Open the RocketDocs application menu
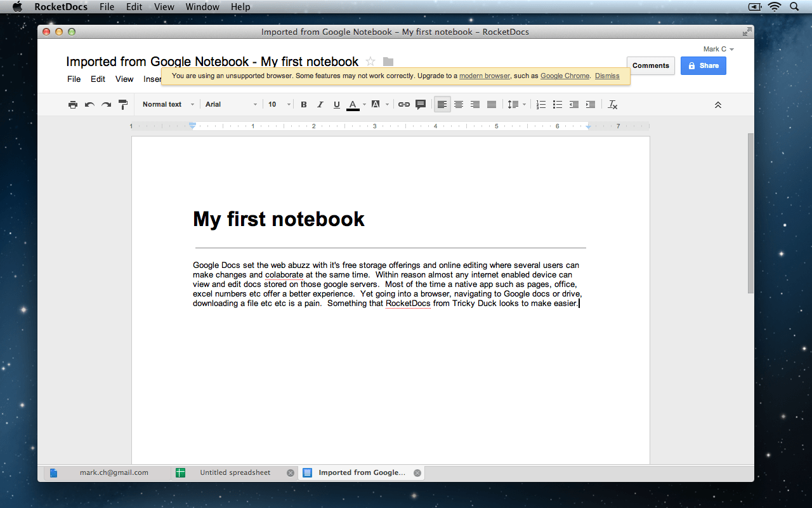Screen dimensions: 812x508 [61, 7]
